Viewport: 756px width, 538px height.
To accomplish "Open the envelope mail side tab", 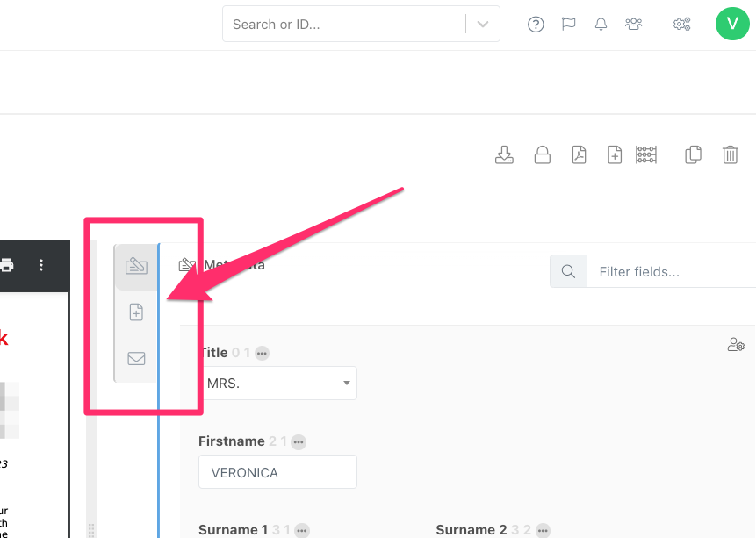I will 136,358.
